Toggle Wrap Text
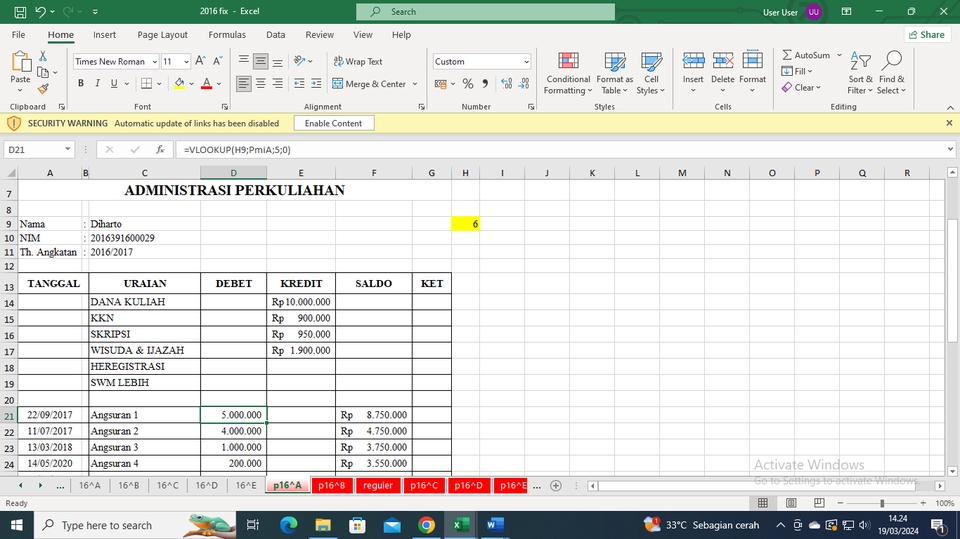The image size is (960, 539). point(358,61)
